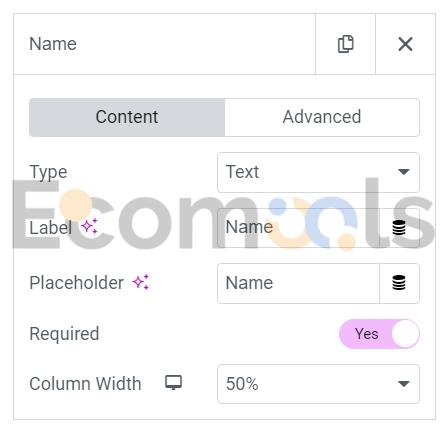
Task: Collapse the Name item header
Action: [x=164, y=44]
